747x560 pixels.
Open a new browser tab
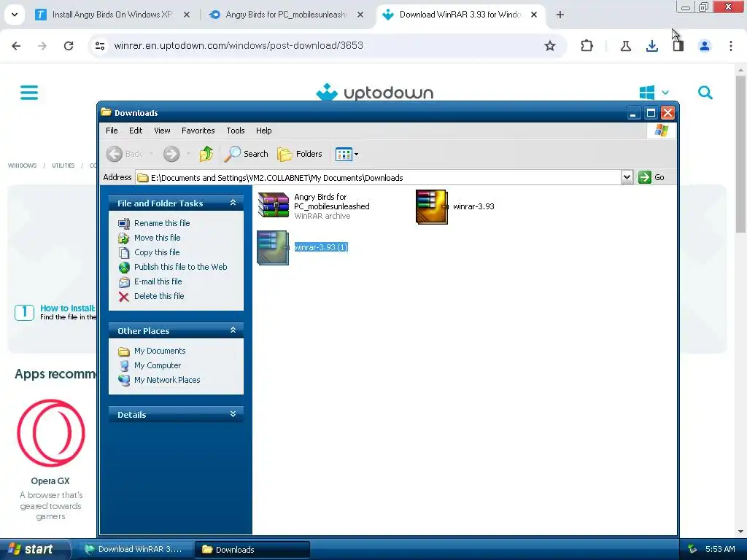pos(560,15)
